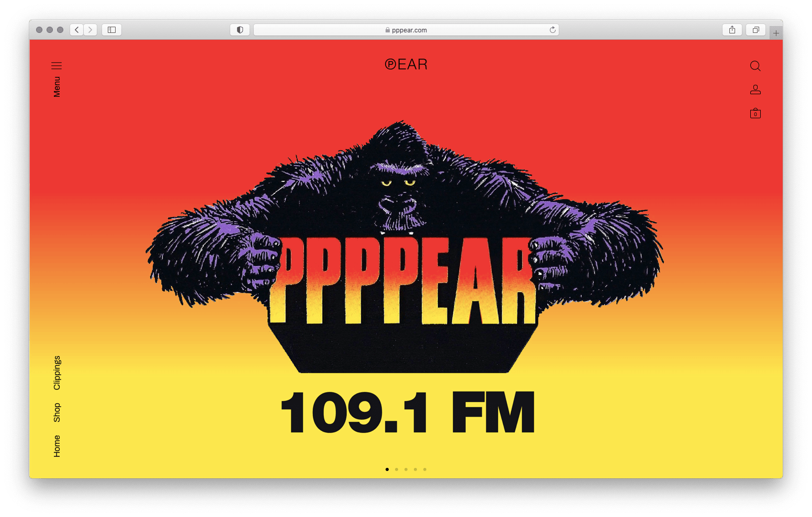Open a new tab with the plus button

[776, 32]
